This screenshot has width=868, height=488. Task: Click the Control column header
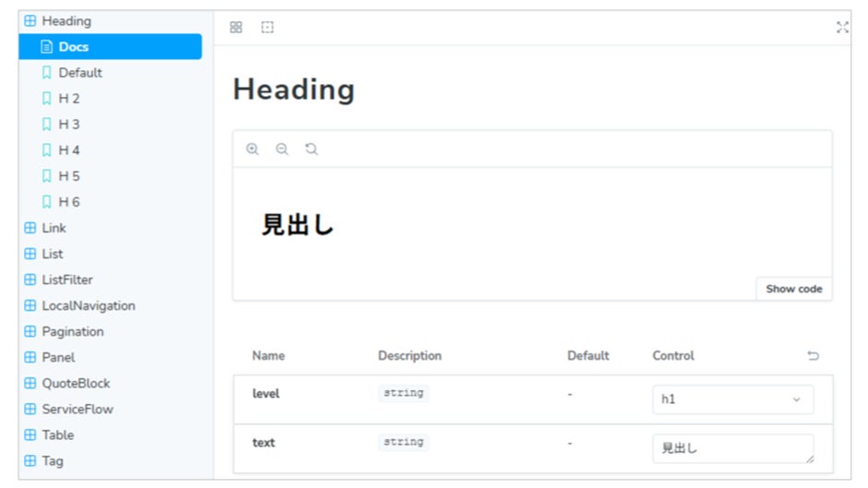click(673, 355)
